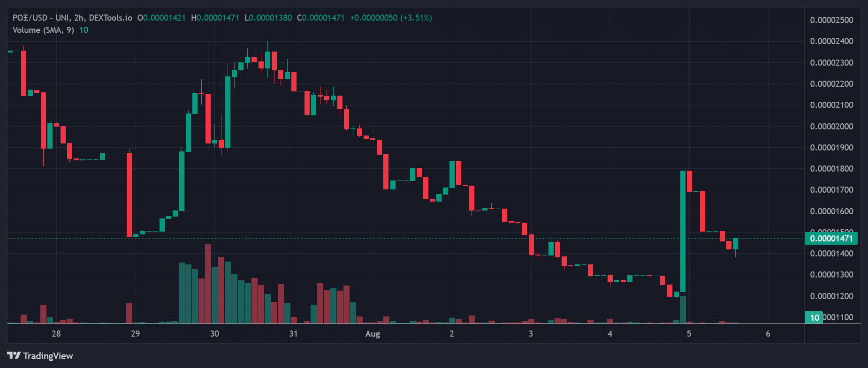Click the TradingView brand link text
Viewport: 868px width, 368px height.
[48, 356]
